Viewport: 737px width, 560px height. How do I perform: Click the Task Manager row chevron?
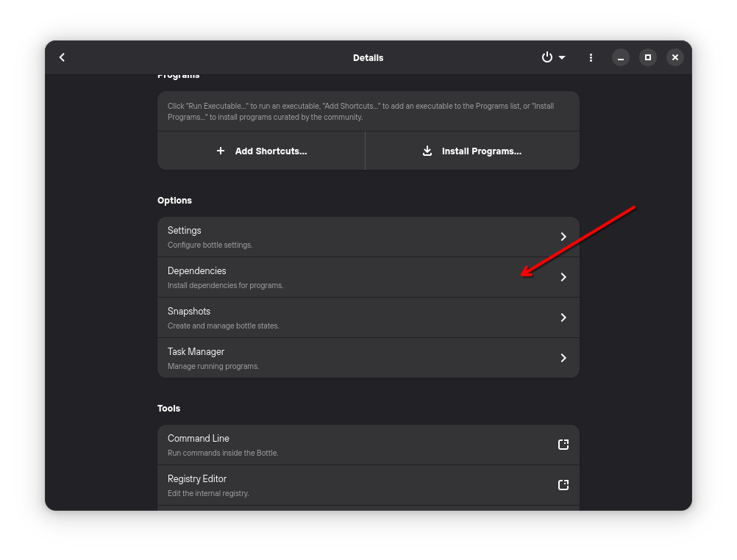point(563,358)
